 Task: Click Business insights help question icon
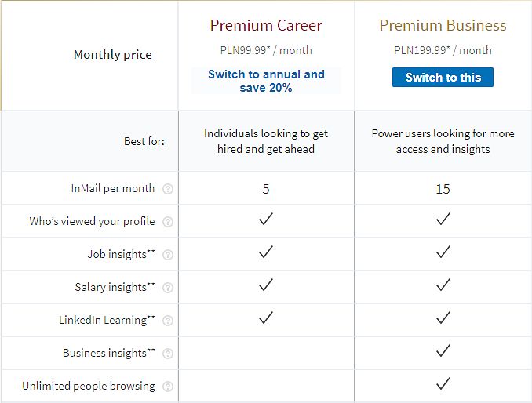(168, 354)
